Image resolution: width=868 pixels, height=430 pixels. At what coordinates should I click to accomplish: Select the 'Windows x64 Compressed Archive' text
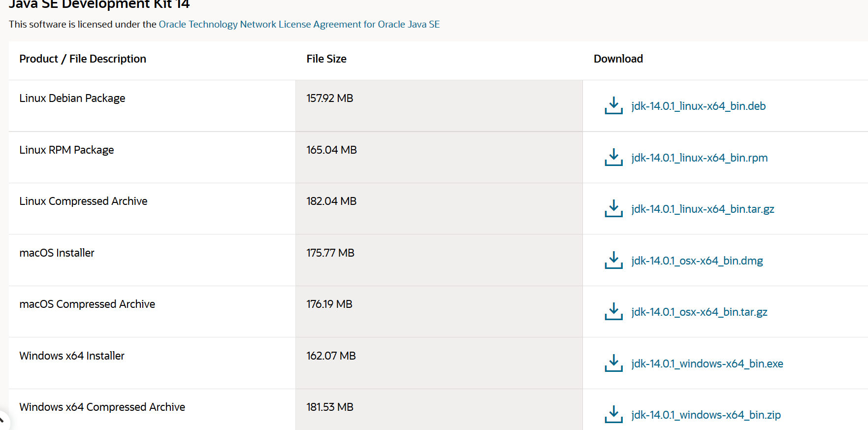click(x=102, y=407)
